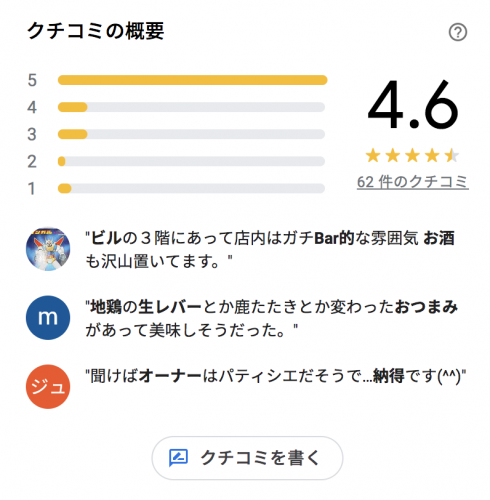This screenshot has width=490, height=500.
Task: Click the number 1 rating label
Action: (31, 189)
